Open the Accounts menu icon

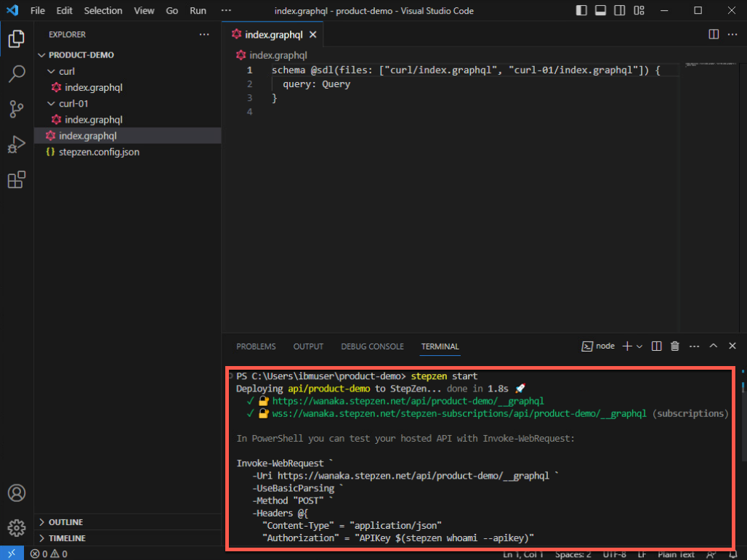point(17,492)
